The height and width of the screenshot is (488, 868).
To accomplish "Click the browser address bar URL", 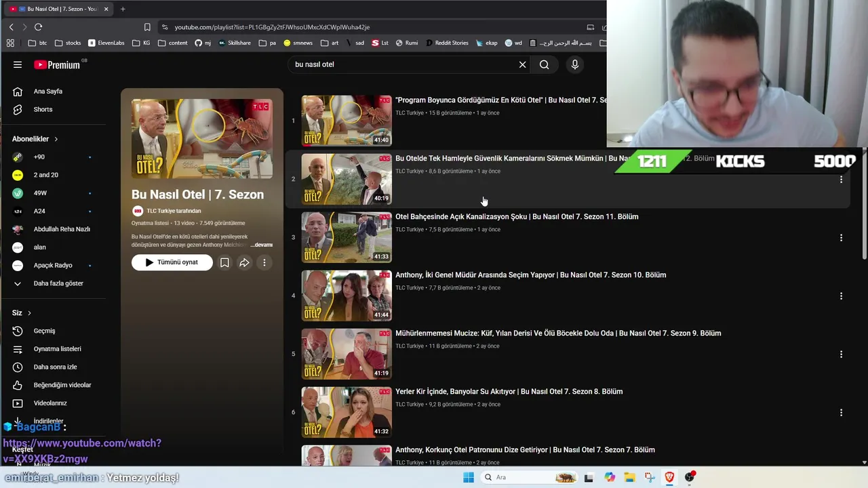I will [x=272, y=27].
